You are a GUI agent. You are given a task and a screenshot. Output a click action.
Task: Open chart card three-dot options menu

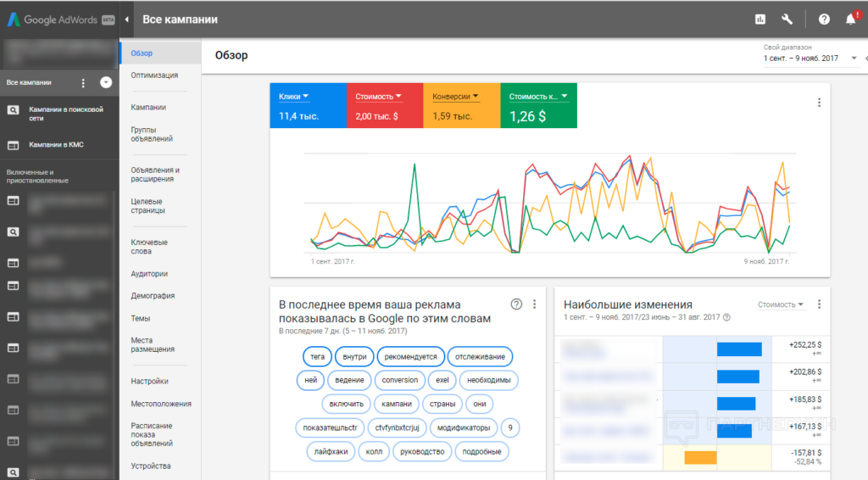click(819, 103)
